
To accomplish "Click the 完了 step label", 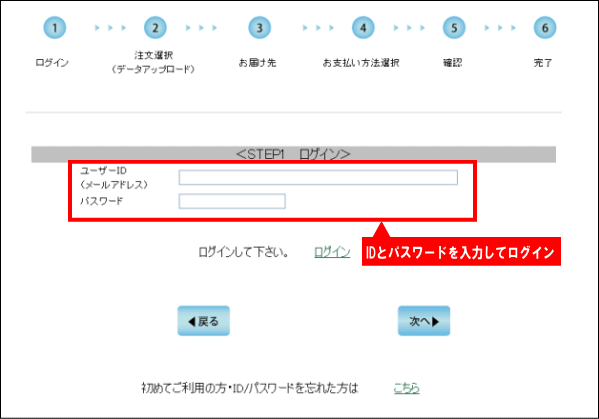I will tap(543, 63).
